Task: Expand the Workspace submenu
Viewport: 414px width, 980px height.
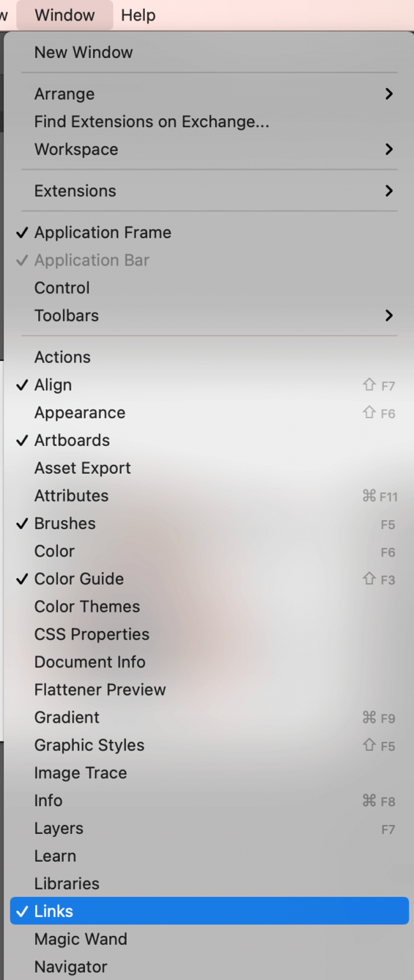Action: [76, 149]
